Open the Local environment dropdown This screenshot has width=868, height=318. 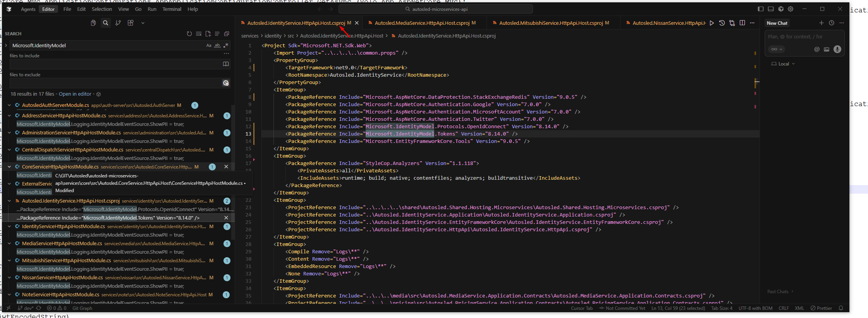coord(783,64)
